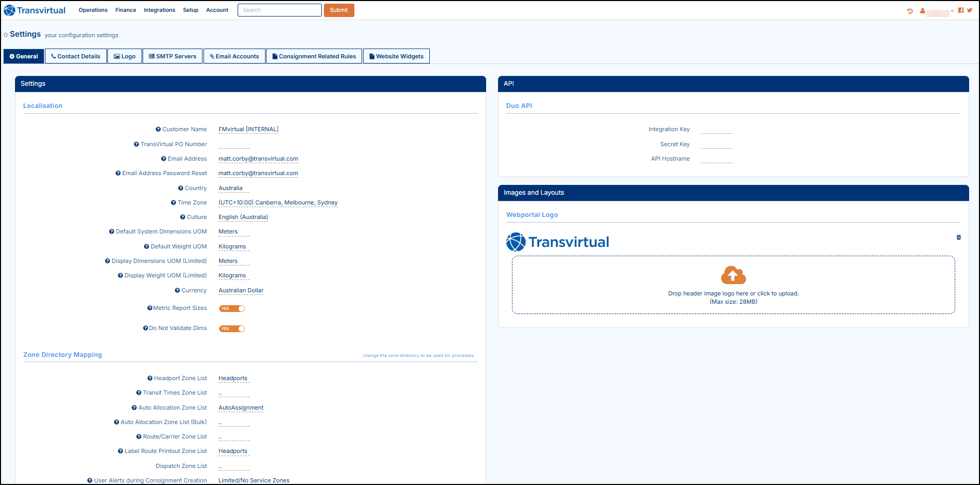980x485 pixels.
Task: Click the orange Submit button
Action: (x=339, y=10)
